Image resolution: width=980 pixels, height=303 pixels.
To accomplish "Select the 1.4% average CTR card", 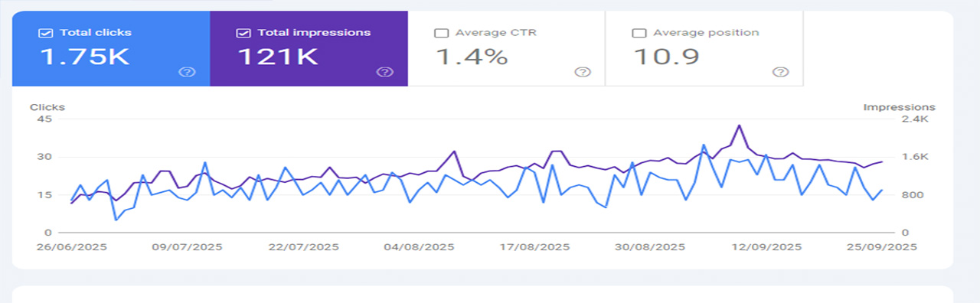I will (x=506, y=48).
